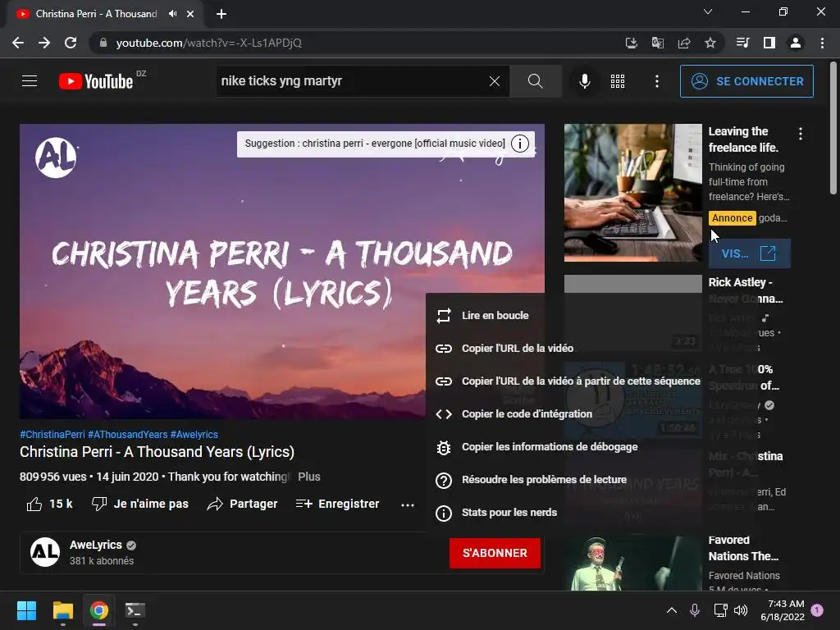Open the Favored Nations video thumbnail
This screenshot has width=840, height=630.
pyautogui.click(x=632, y=563)
